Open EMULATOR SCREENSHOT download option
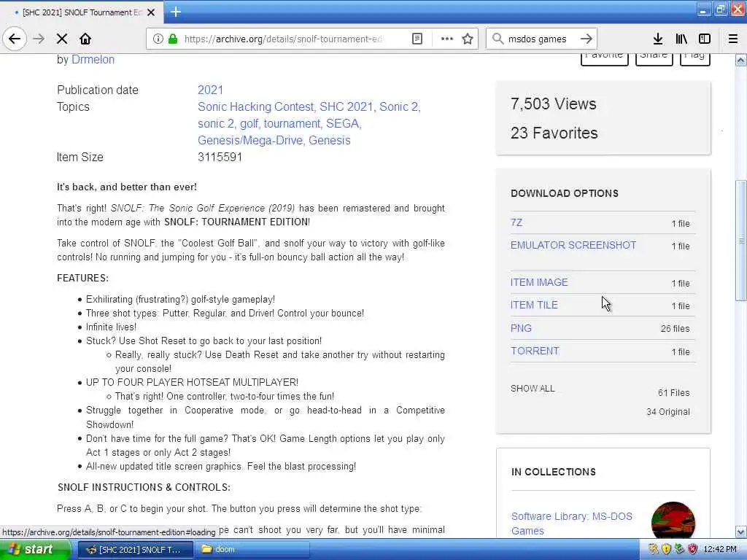Viewport: 747px width, 560px height. [x=573, y=245]
